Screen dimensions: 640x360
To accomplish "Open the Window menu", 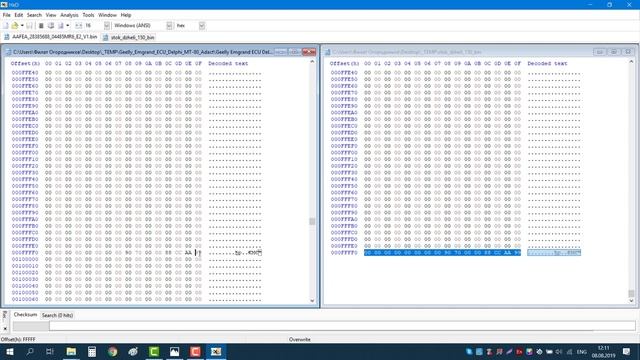I will (107, 15).
